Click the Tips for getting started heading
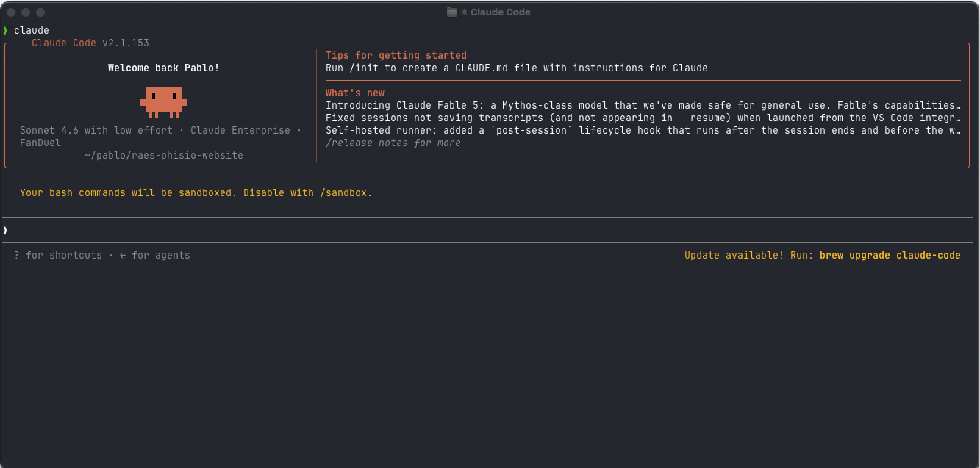The image size is (980, 468). [396, 55]
